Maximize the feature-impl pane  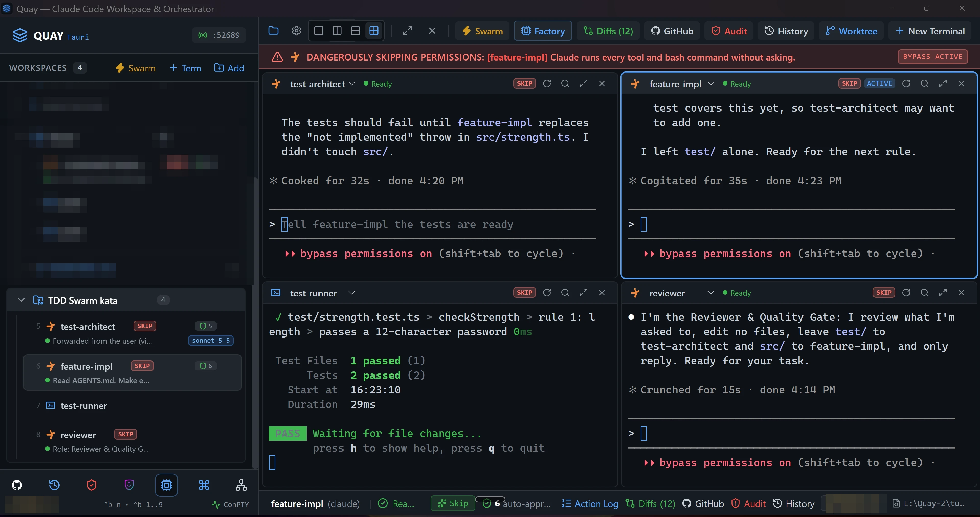coord(943,84)
